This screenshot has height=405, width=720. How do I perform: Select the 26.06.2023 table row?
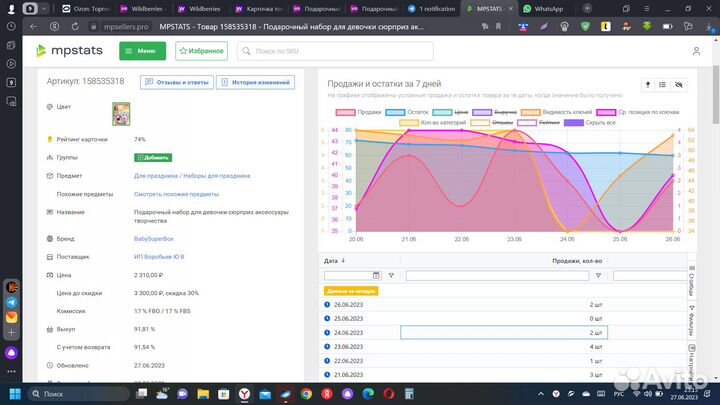[x=503, y=304]
